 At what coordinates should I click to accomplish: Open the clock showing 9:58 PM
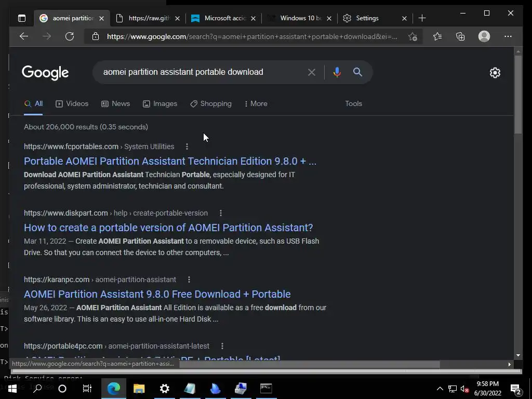click(487, 389)
